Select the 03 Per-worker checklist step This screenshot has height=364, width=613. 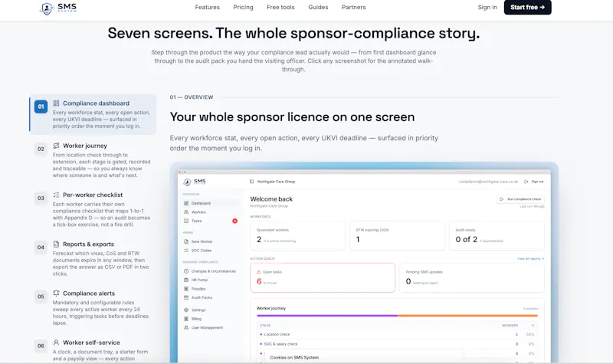click(93, 209)
